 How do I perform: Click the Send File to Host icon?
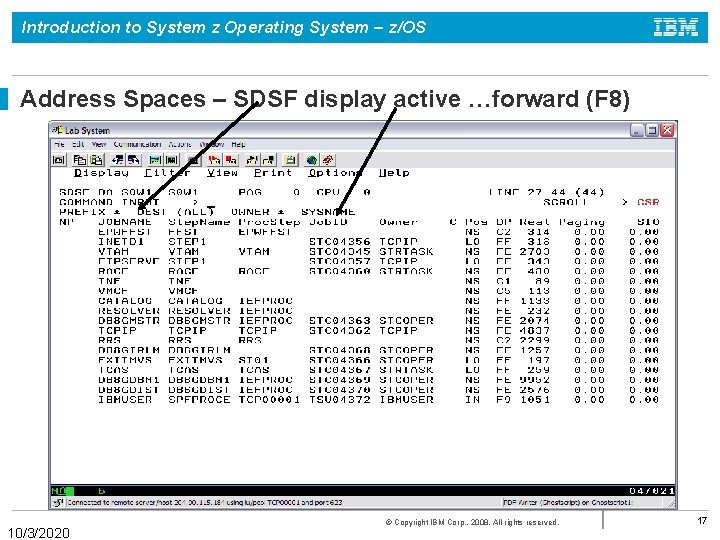[x=118, y=160]
